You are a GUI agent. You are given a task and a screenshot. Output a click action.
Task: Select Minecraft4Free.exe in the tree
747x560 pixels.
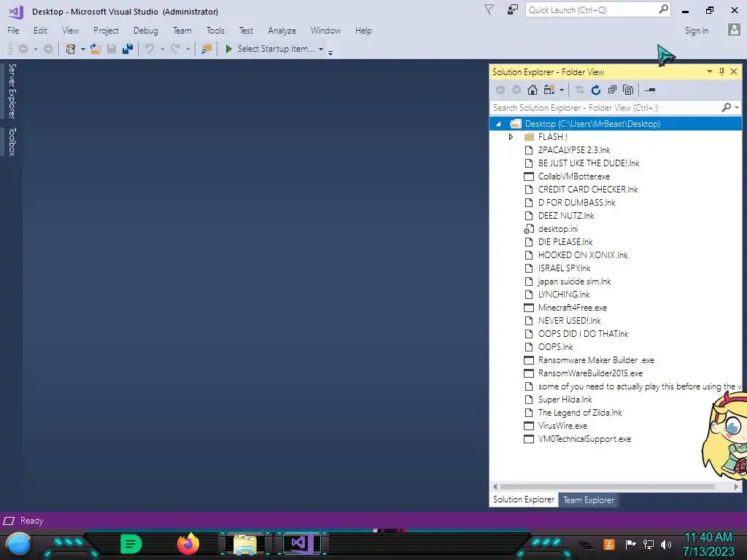click(572, 308)
